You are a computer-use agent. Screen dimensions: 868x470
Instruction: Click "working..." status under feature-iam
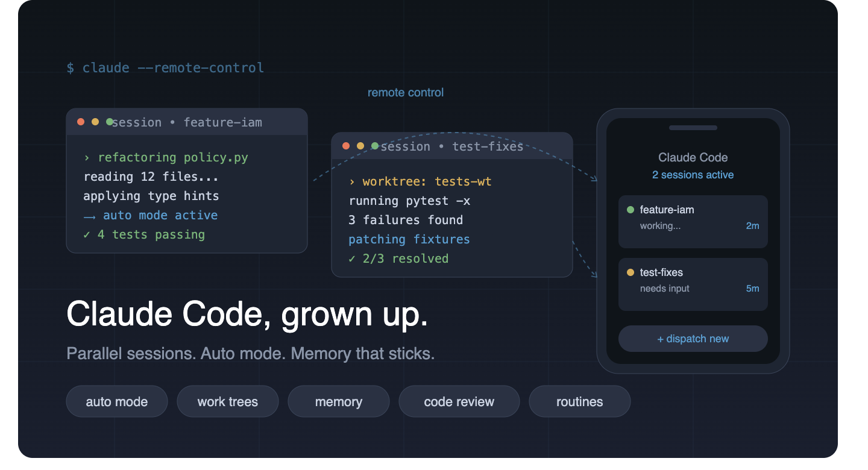coord(661,226)
